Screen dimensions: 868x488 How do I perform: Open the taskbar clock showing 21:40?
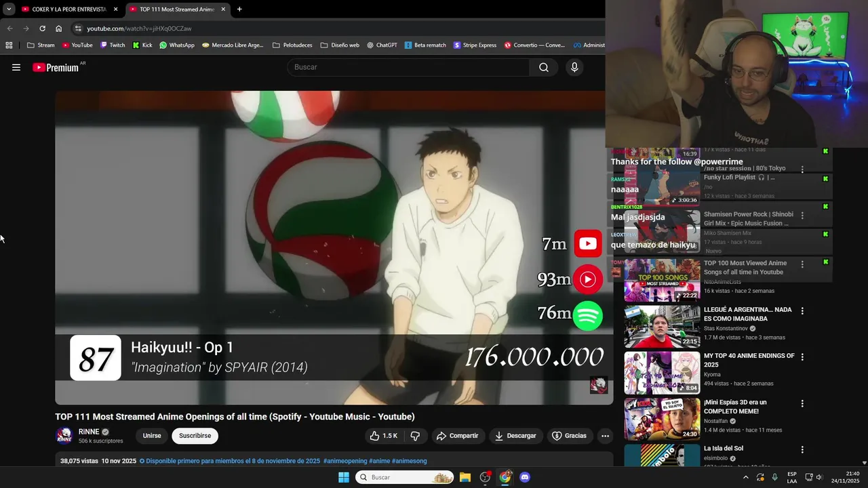pyautogui.click(x=846, y=477)
